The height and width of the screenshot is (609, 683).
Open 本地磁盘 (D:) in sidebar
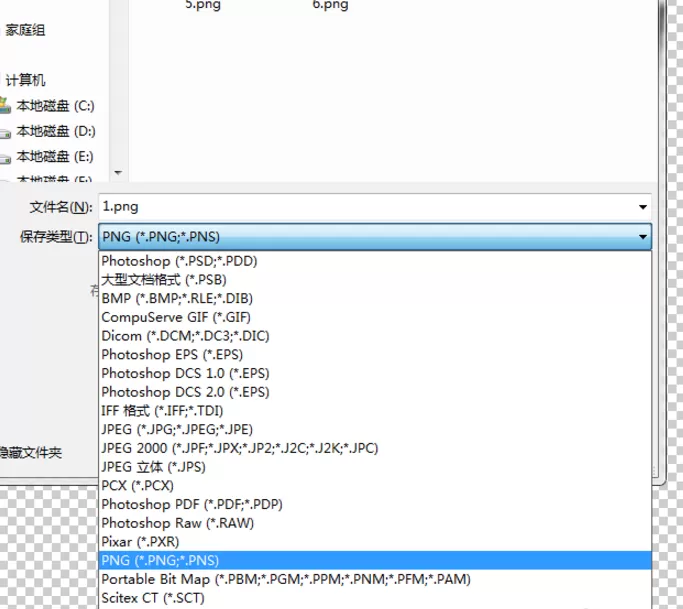(x=56, y=131)
